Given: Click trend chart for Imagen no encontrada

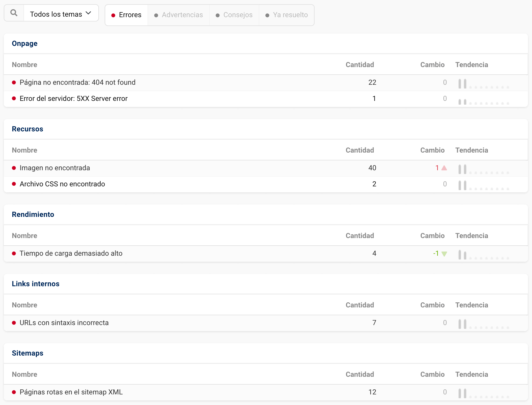Looking at the screenshot, I should 483,169.
